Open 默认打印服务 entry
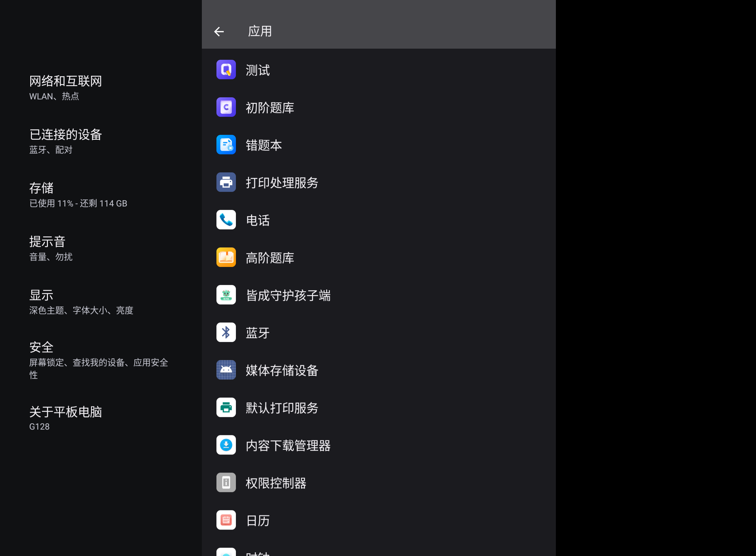756x556 pixels. pyautogui.click(x=379, y=407)
